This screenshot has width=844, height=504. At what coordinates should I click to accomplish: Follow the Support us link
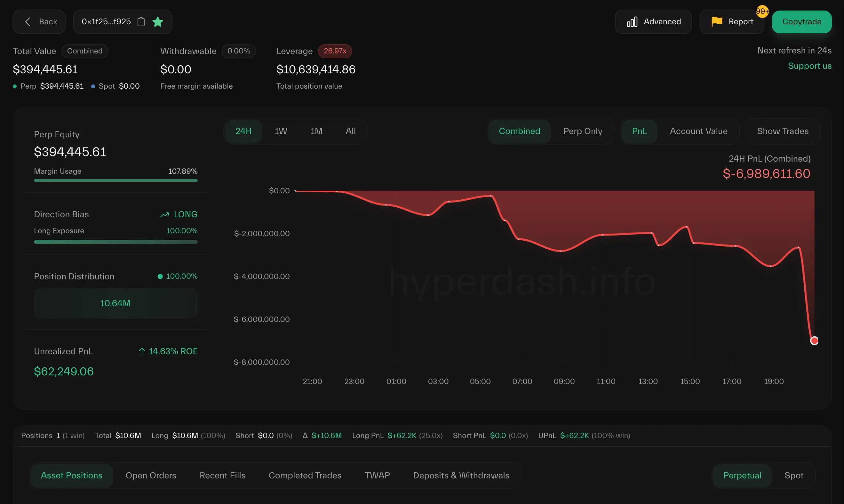click(809, 66)
